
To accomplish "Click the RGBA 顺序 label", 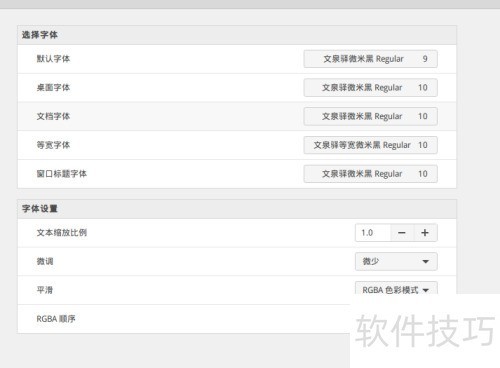I will [56, 319].
